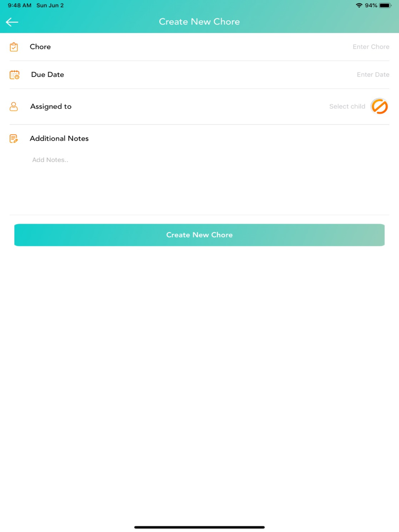Tap the home indicator bar at bottom
399x532 pixels.
[199, 527]
